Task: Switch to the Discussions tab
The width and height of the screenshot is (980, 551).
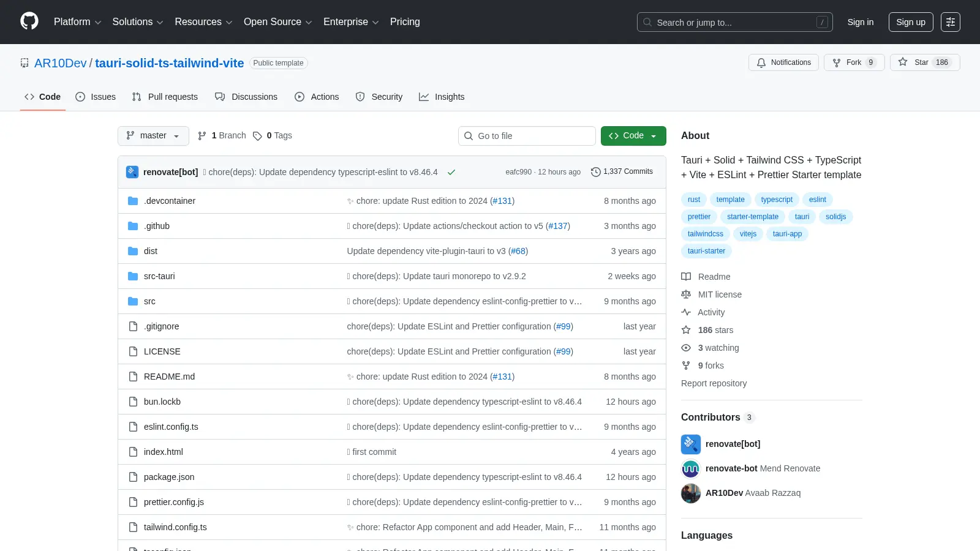Action: pyautogui.click(x=246, y=97)
